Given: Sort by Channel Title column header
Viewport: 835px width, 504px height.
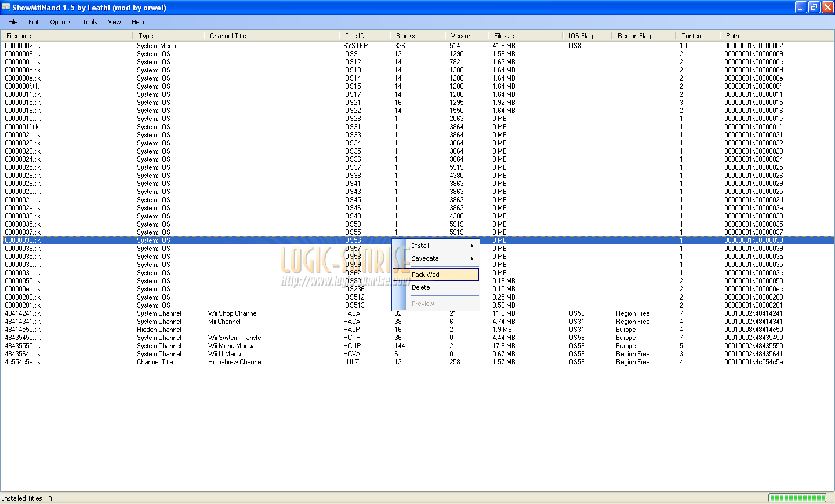Looking at the screenshot, I should [271, 36].
